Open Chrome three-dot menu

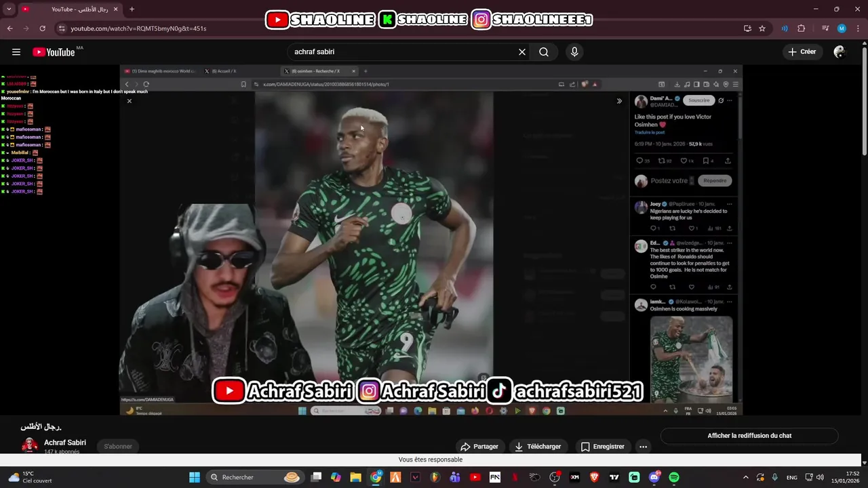click(x=857, y=28)
